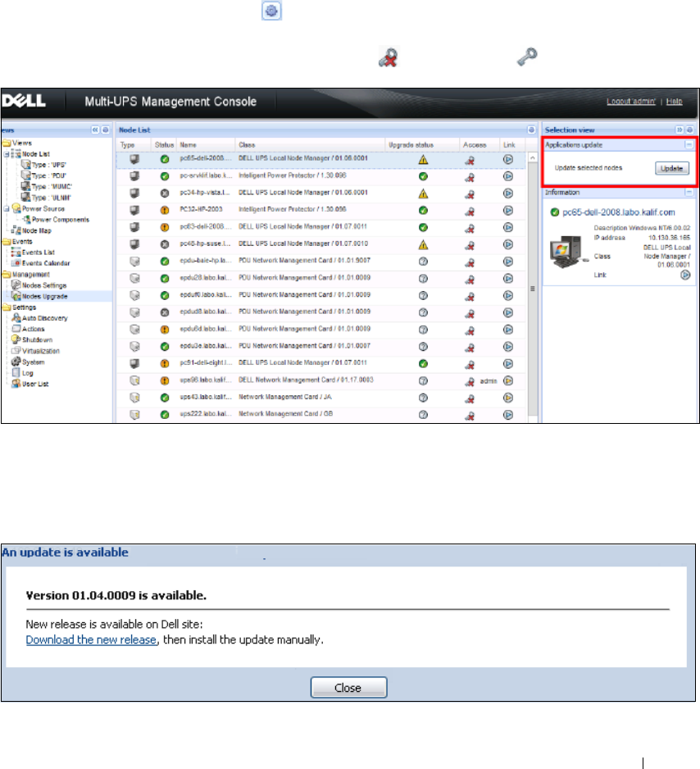Collapse the Views panel with double-arrow icon

tap(95, 130)
